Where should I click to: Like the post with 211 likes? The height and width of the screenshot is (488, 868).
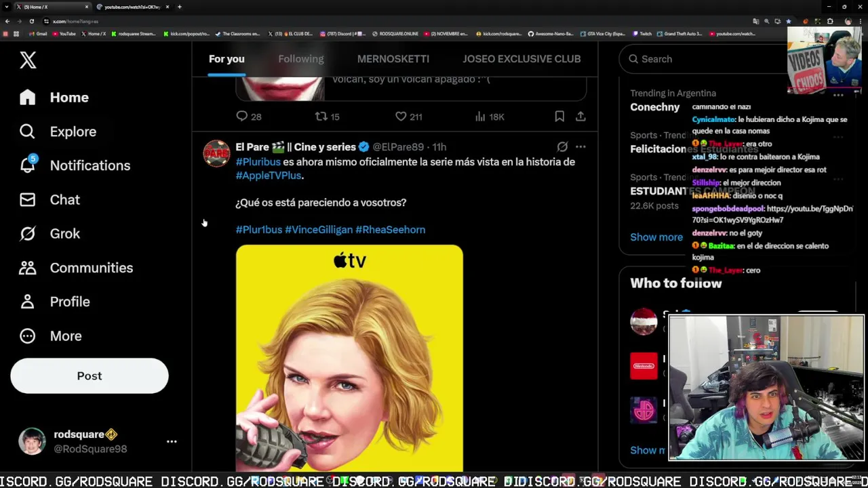tap(401, 117)
